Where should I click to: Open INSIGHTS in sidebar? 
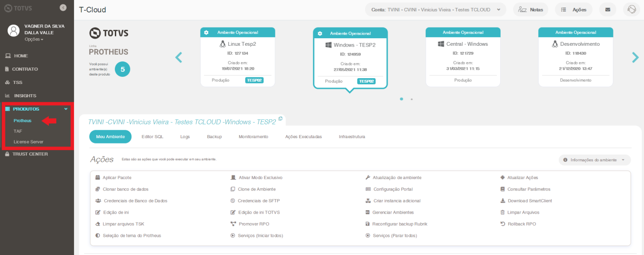(x=20, y=96)
